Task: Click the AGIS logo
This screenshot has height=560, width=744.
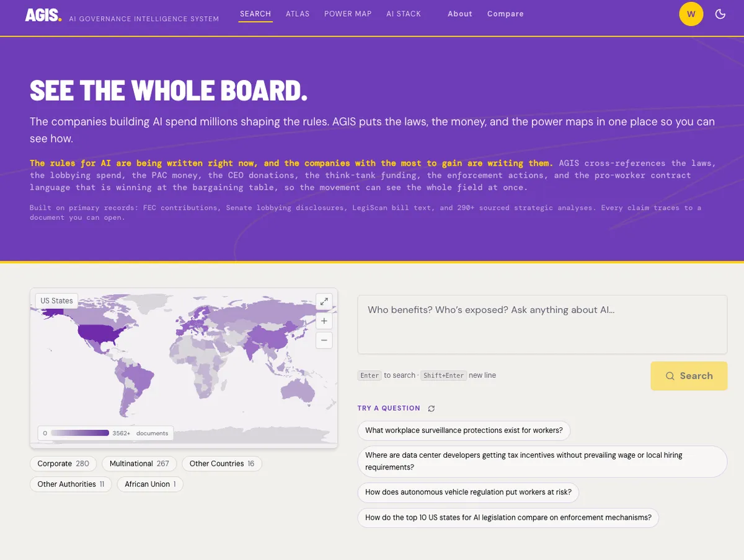Action: (x=43, y=15)
